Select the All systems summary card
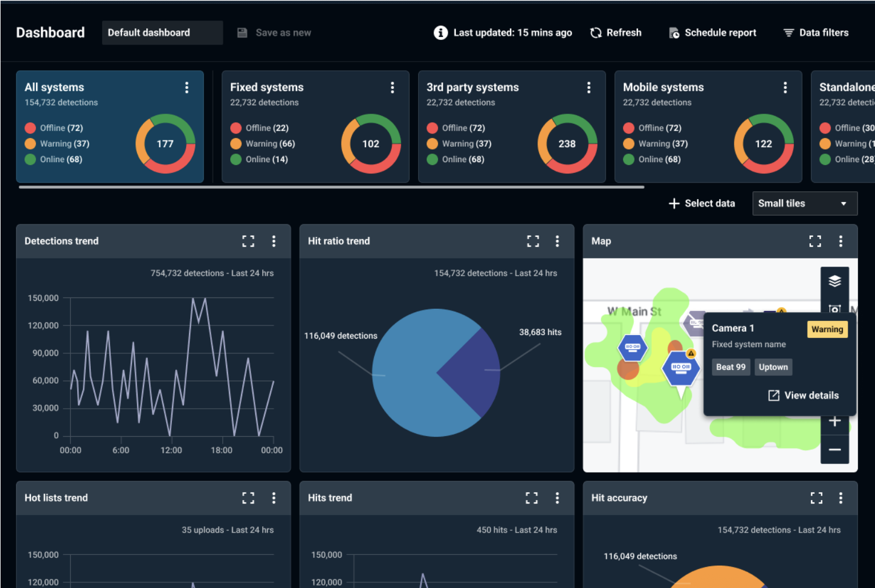 click(110, 127)
